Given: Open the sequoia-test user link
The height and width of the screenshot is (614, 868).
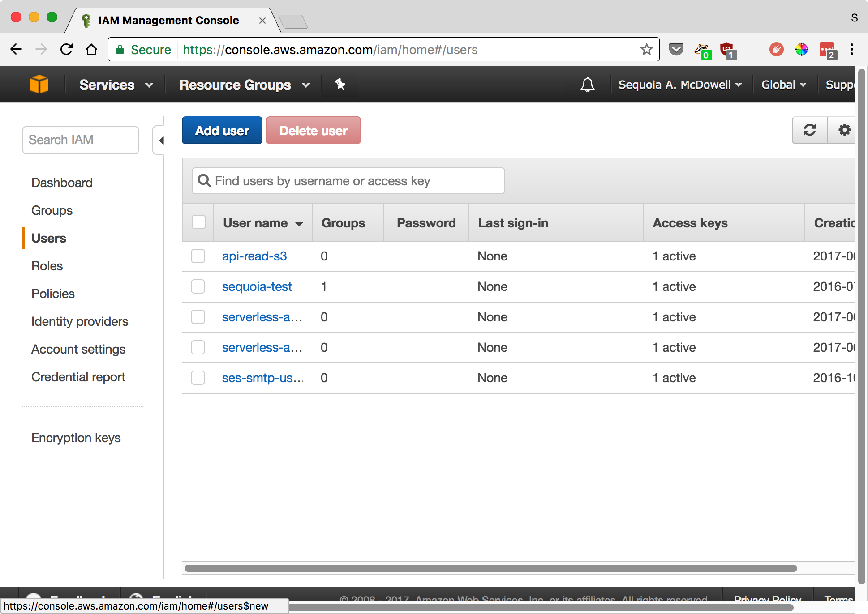Looking at the screenshot, I should pos(257,287).
